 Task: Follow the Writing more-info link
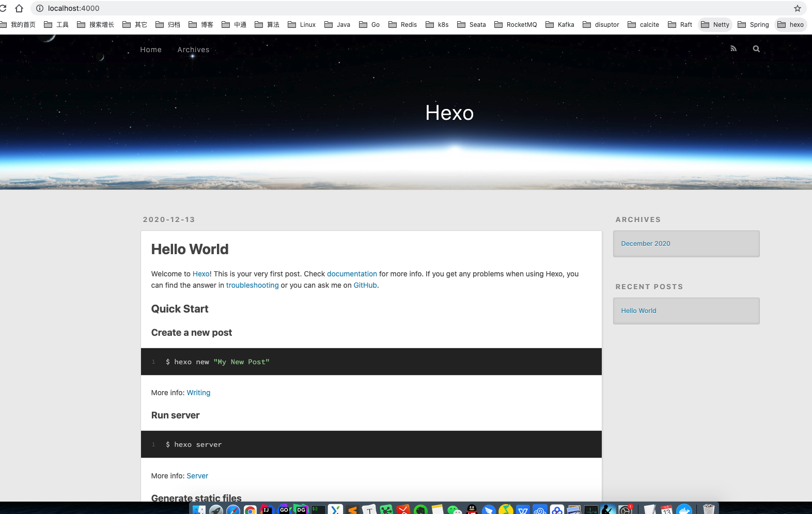pyautogui.click(x=198, y=393)
